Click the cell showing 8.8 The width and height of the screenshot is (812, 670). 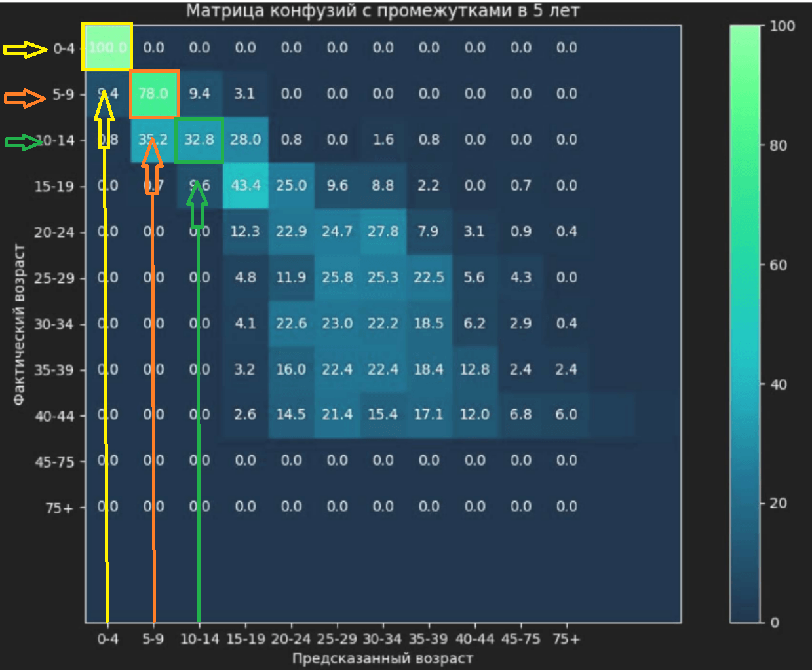coord(383,185)
